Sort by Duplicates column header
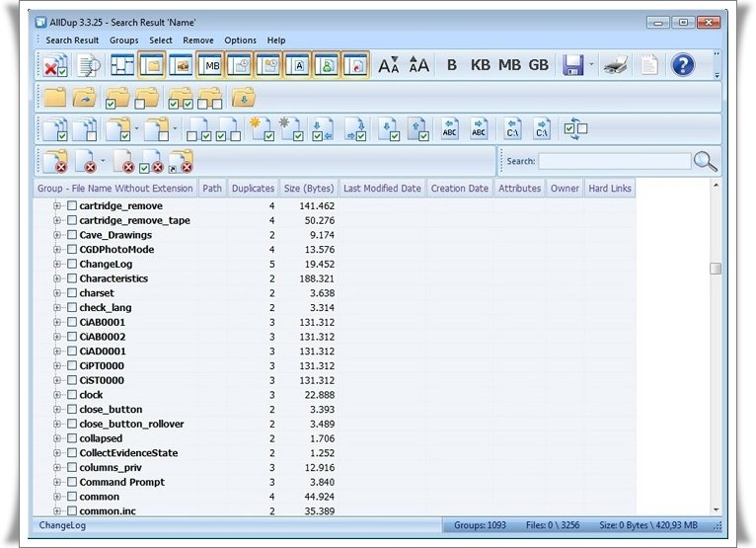 (253, 189)
